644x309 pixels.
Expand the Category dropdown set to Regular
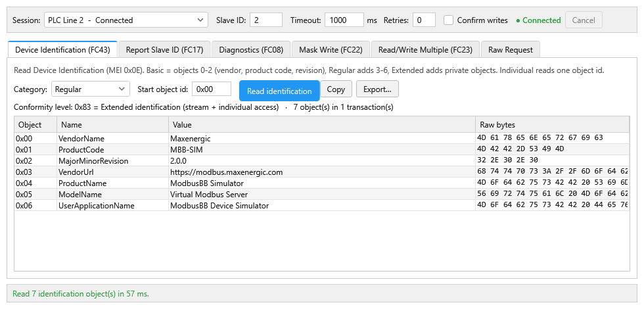[x=91, y=89]
